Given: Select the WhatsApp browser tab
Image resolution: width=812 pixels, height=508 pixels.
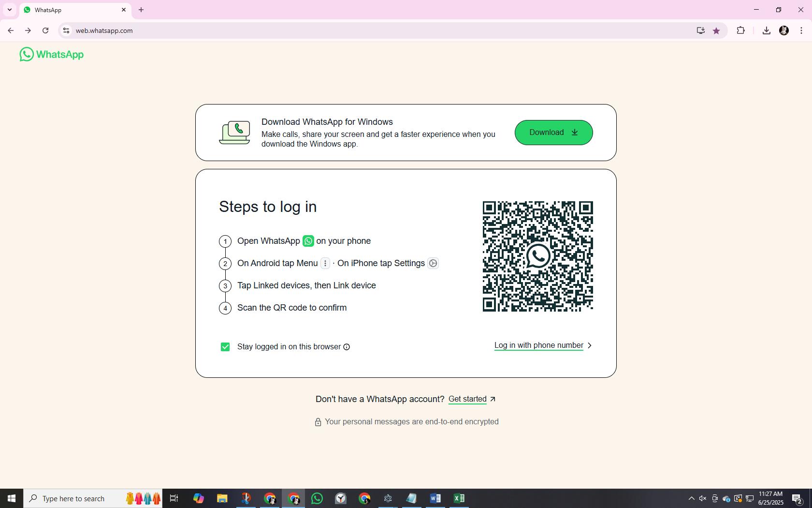Looking at the screenshot, I should [75, 10].
